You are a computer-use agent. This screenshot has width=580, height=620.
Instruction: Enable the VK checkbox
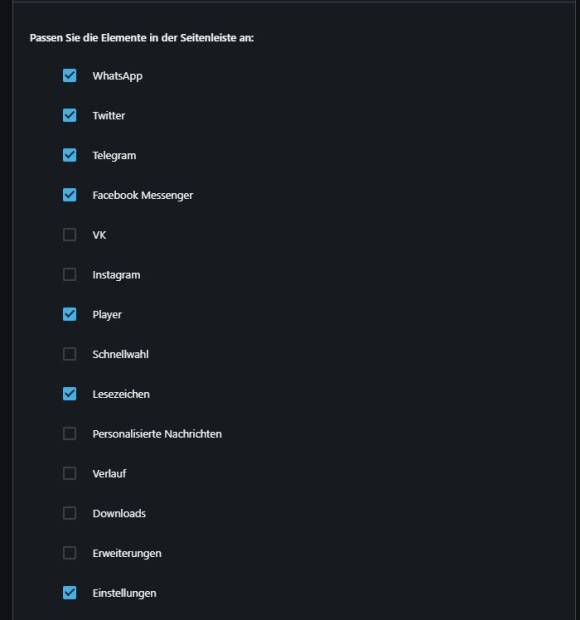click(x=70, y=235)
